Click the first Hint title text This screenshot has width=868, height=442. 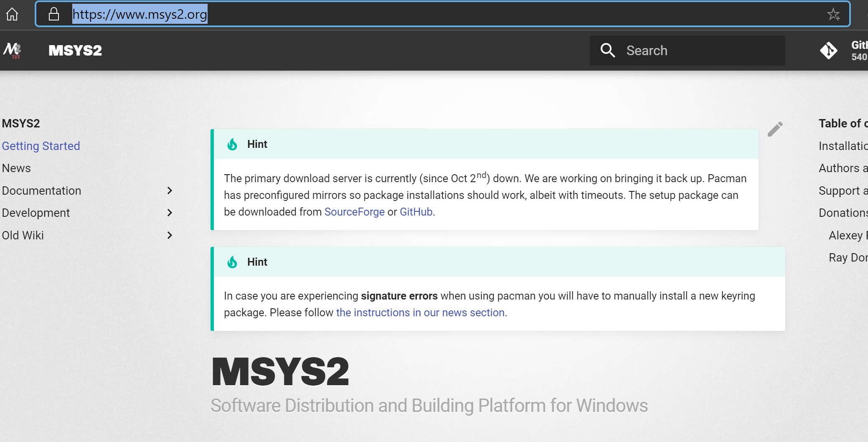[257, 144]
